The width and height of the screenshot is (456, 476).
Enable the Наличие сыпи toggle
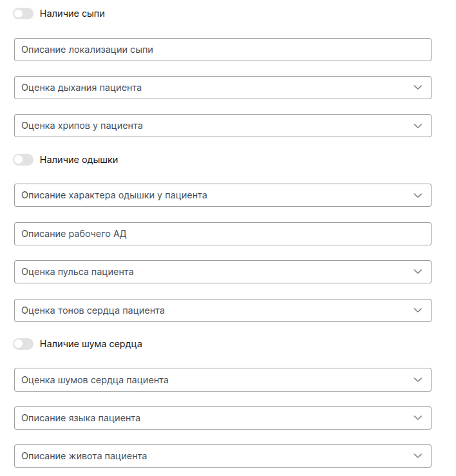(23, 14)
